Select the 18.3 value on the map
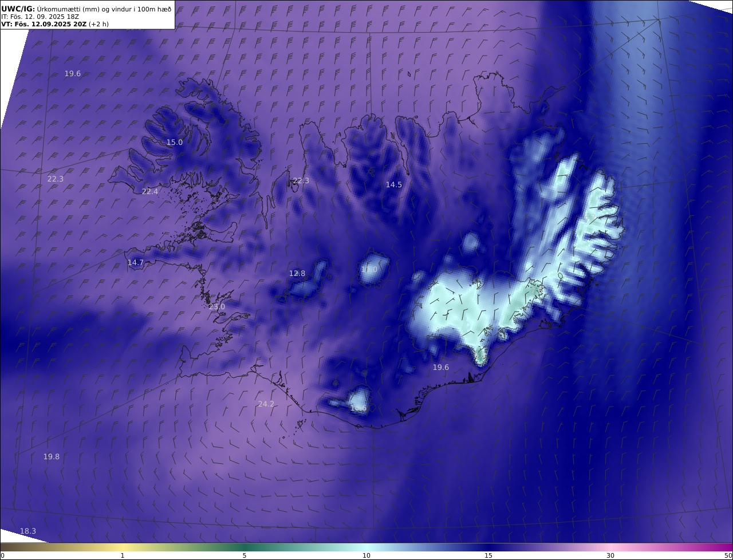 click(x=28, y=531)
